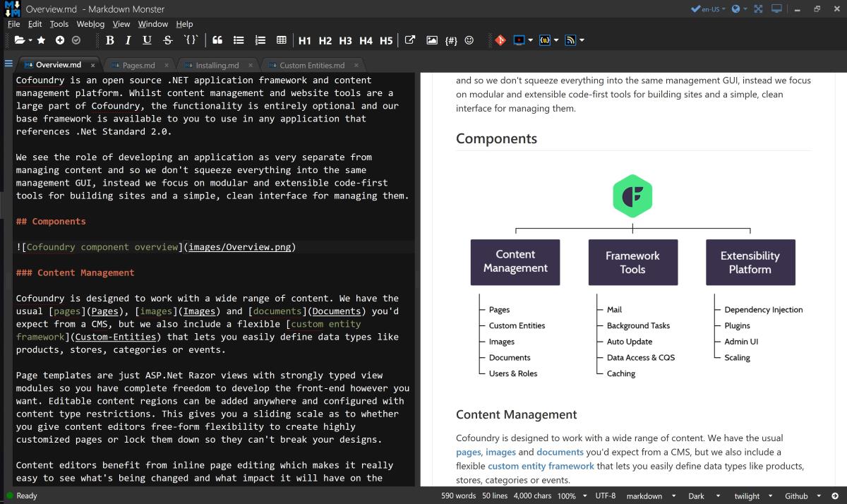Follow the 'documents' link in the preview

pos(560,452)
